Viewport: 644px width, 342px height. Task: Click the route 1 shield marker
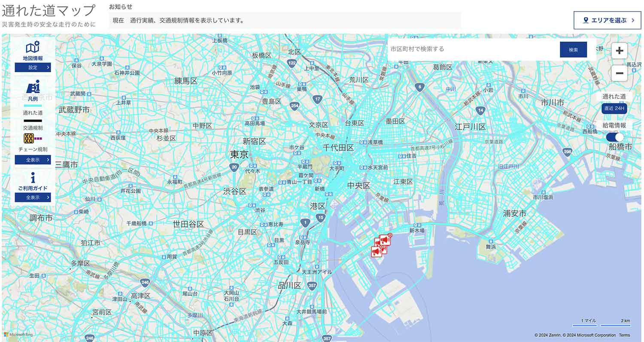[305, 223]
